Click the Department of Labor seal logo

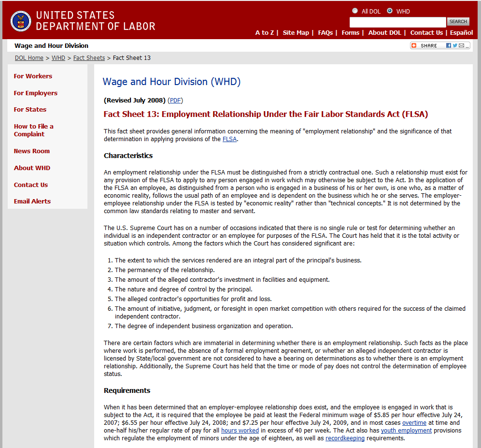coord(21,21)
